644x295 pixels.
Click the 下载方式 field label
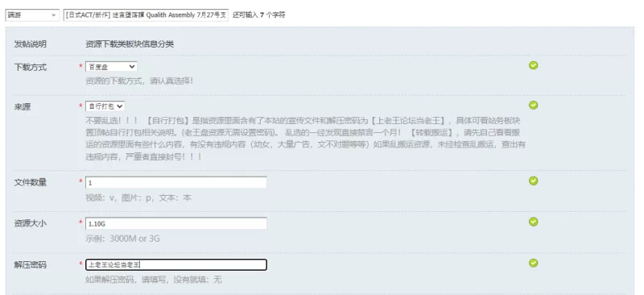31,68
